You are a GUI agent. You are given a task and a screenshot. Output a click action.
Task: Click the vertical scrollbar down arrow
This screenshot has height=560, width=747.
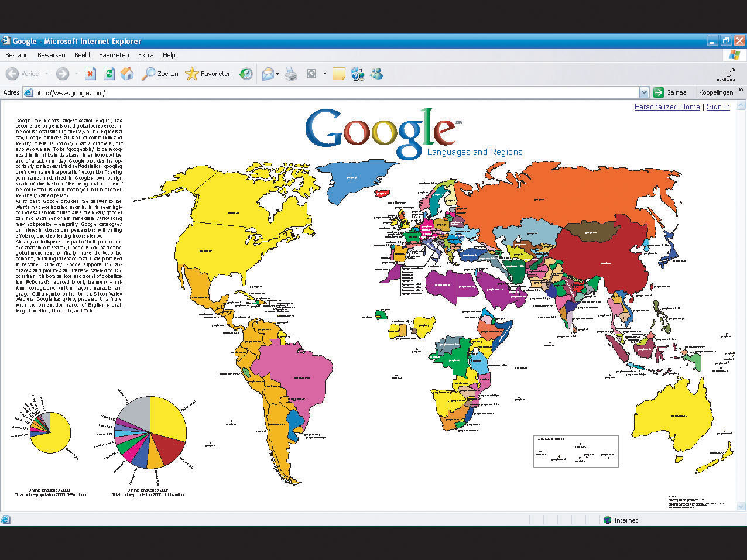(742, 507)
